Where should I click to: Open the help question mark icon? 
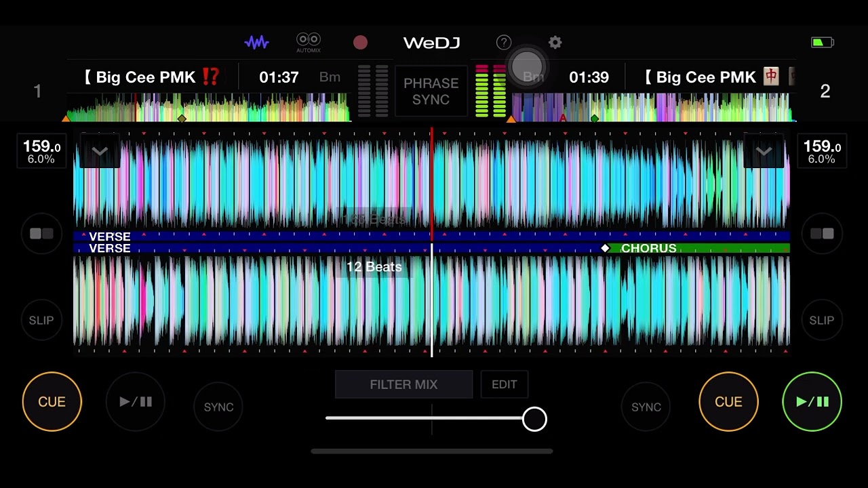504,43
